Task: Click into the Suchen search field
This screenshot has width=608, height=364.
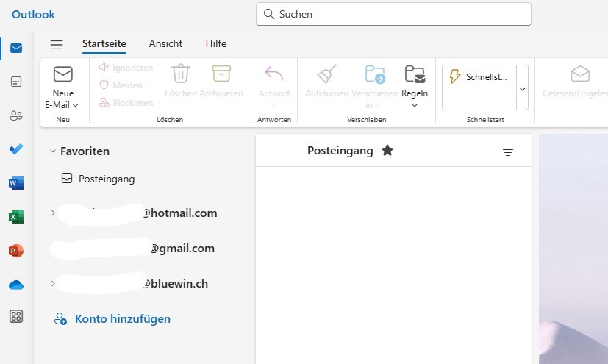Action: click(x=393, y=14)
